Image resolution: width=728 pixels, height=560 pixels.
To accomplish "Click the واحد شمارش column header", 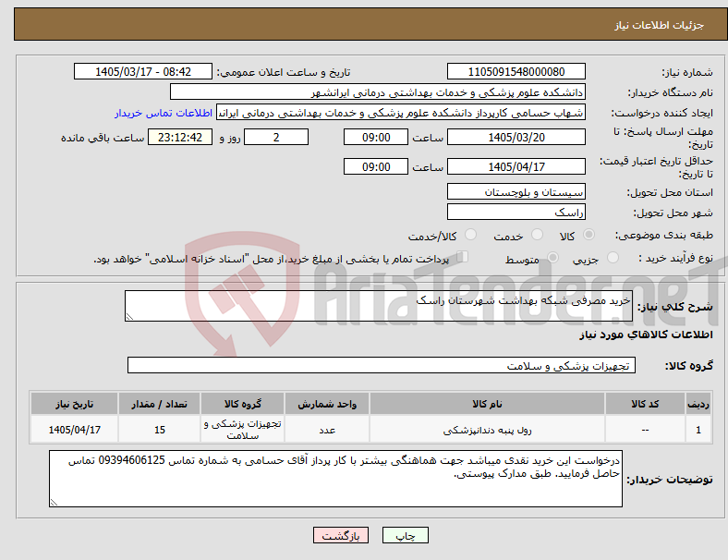I will [327, 404].
